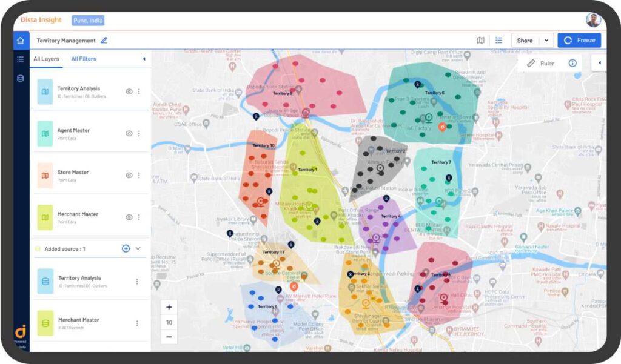The width and height of the screenshot is (621, 364).
Task: Open the data sources database icon in sidebar
Action: [20, 78]
